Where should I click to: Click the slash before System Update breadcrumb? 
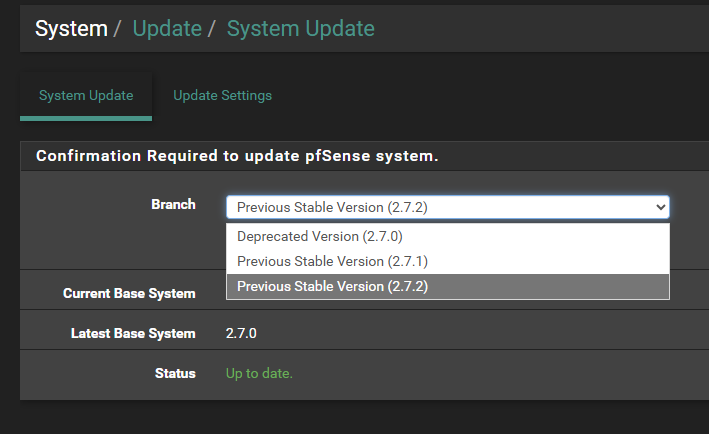coord(211,28)
